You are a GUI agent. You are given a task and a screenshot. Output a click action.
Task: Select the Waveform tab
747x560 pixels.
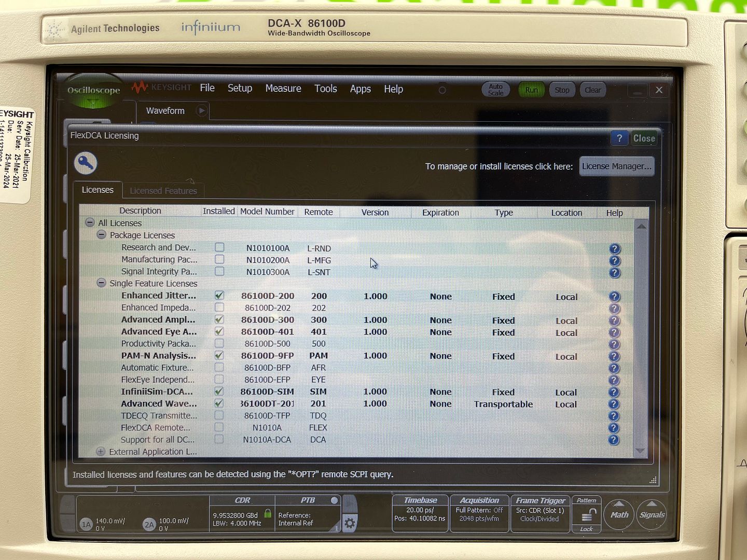pyautogui.click(x=165, y=110)
